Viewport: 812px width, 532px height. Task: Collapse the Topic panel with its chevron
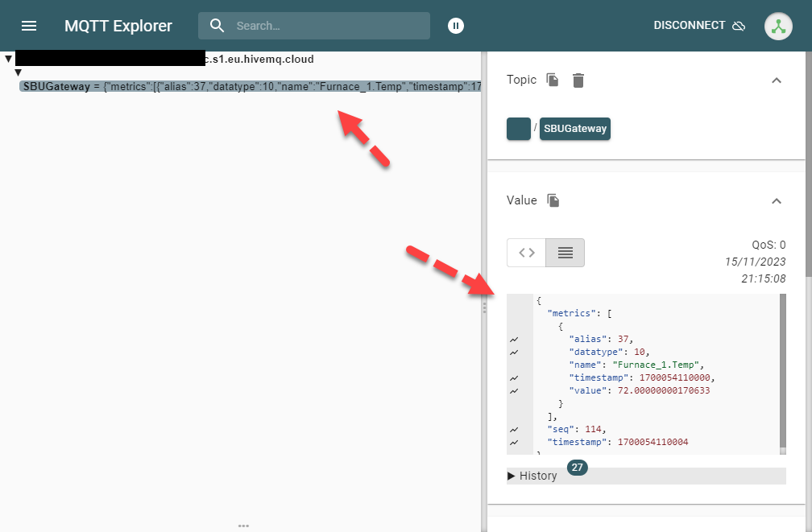777,80
